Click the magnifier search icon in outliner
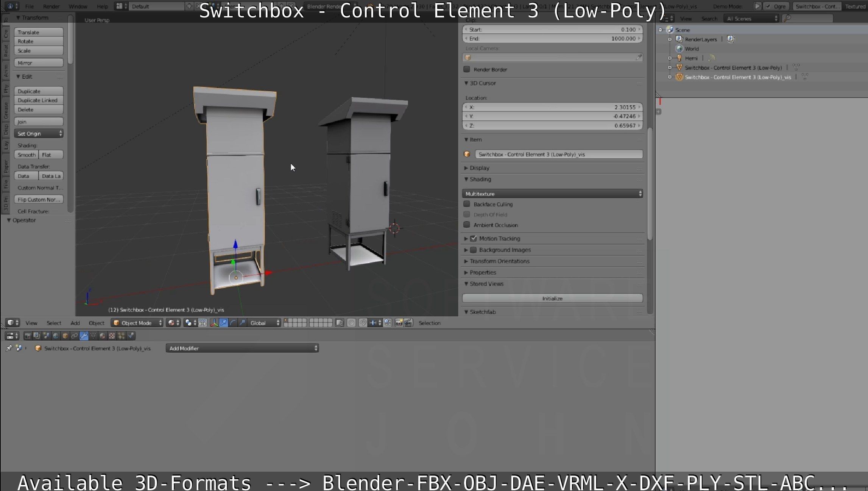This screenshot has height=491, width=868. [x=787, y=18]
